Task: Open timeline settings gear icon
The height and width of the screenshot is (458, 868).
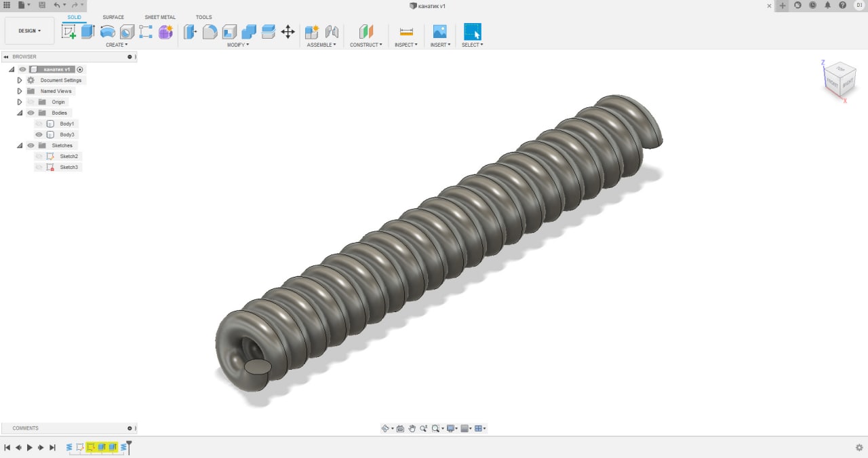Action: pos(859,447)
